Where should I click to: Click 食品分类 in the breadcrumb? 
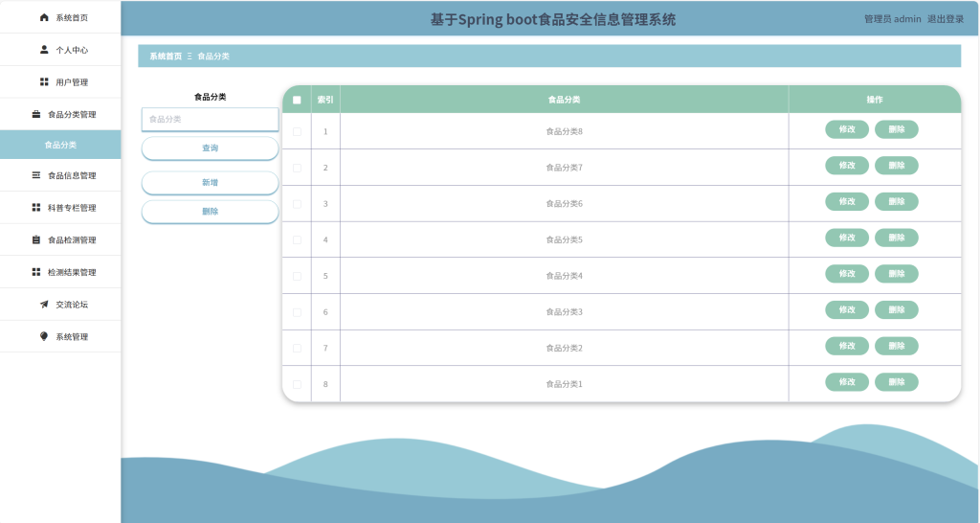213,57
